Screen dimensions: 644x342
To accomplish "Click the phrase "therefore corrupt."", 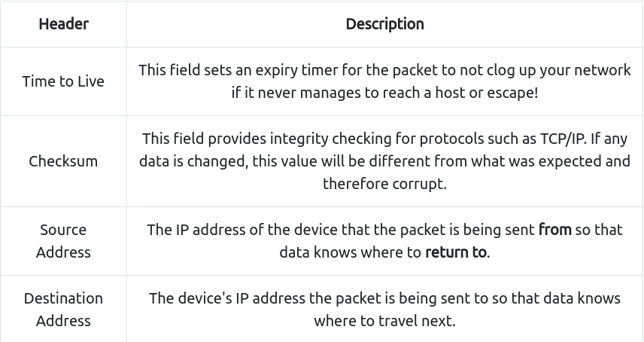I will click(x=384, y=184).
